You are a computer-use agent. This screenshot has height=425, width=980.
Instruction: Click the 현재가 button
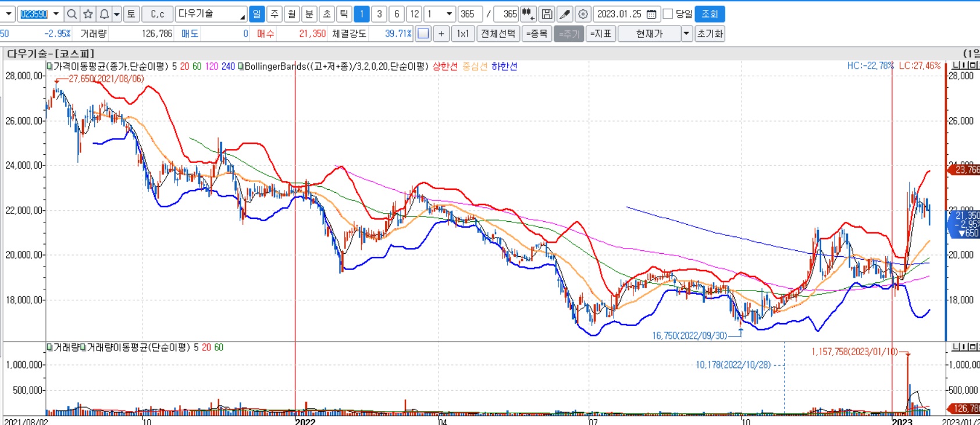[650, 34]
